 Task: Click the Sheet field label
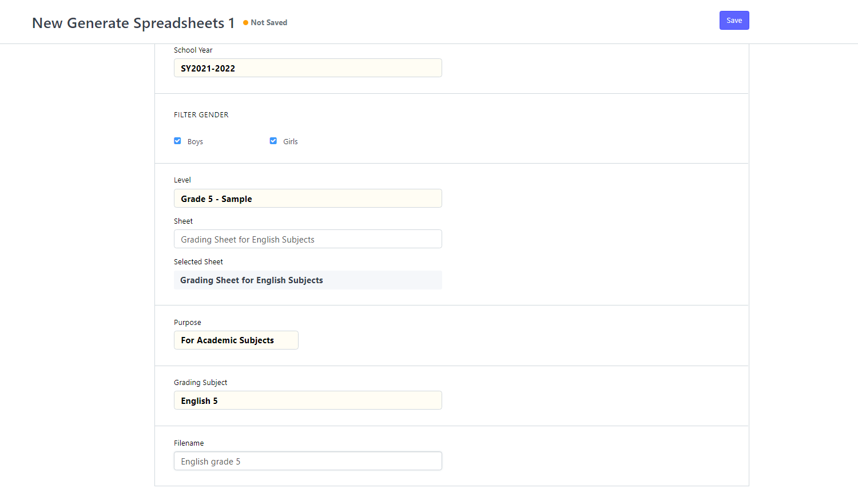tap(184, 221)
